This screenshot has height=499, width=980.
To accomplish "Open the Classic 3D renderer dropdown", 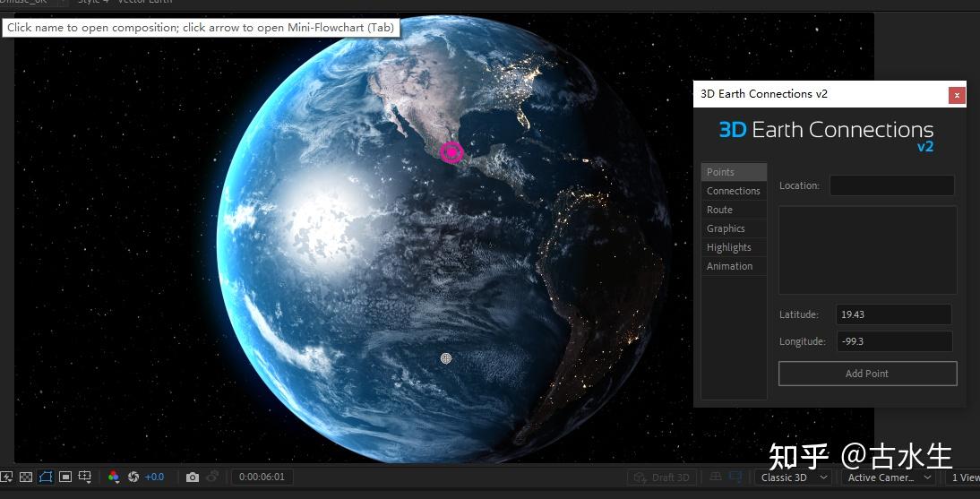I will 794,477.
